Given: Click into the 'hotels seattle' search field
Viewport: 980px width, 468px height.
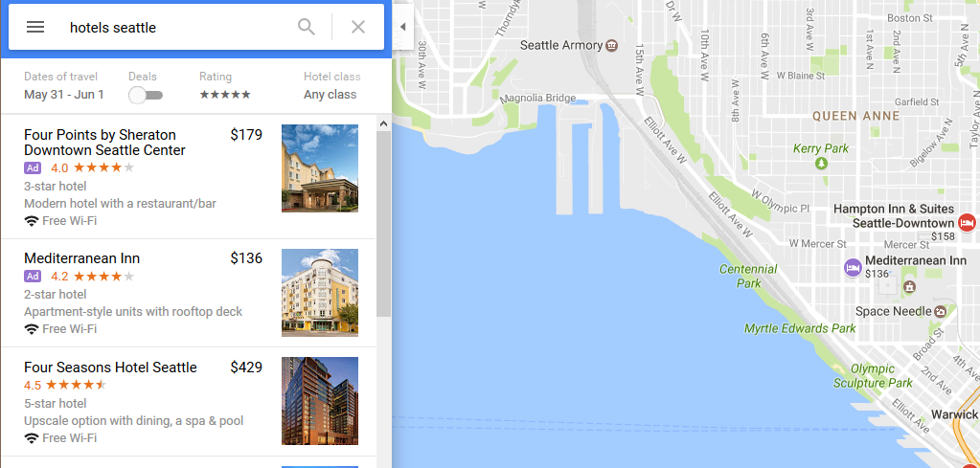Looking at the screenshot, I should pos(172,28).
